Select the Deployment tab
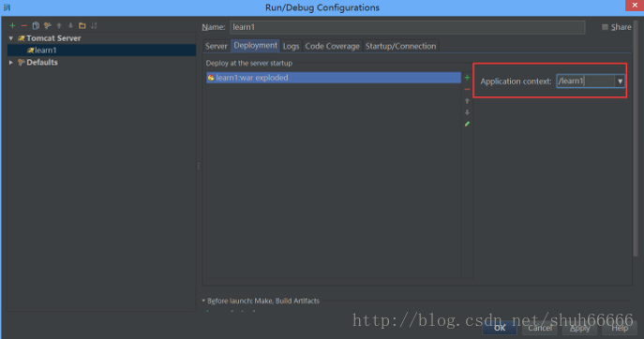The image size is (644, 339). [x=256, y=46]
